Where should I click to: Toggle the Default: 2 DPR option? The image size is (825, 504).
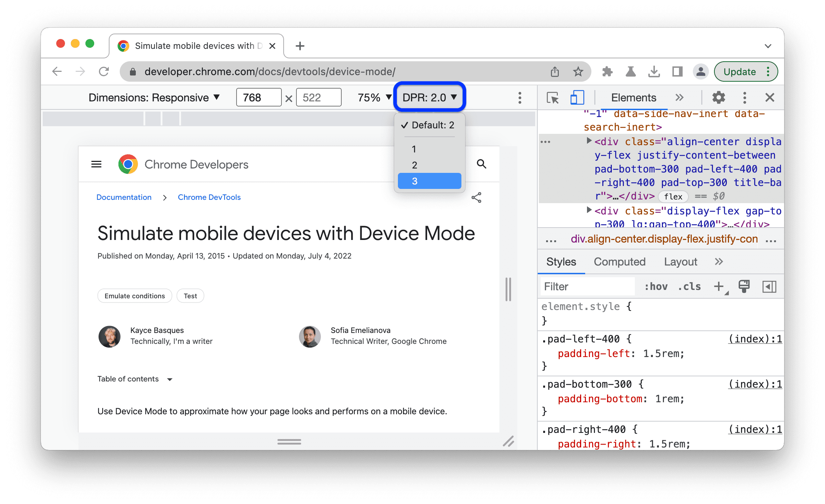point(431,125)
